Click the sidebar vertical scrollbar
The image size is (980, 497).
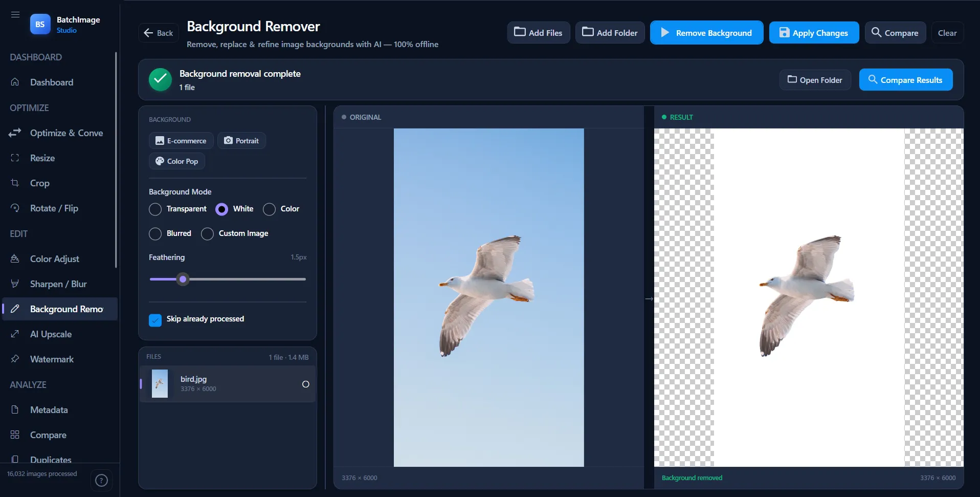(x=116, y=160)
